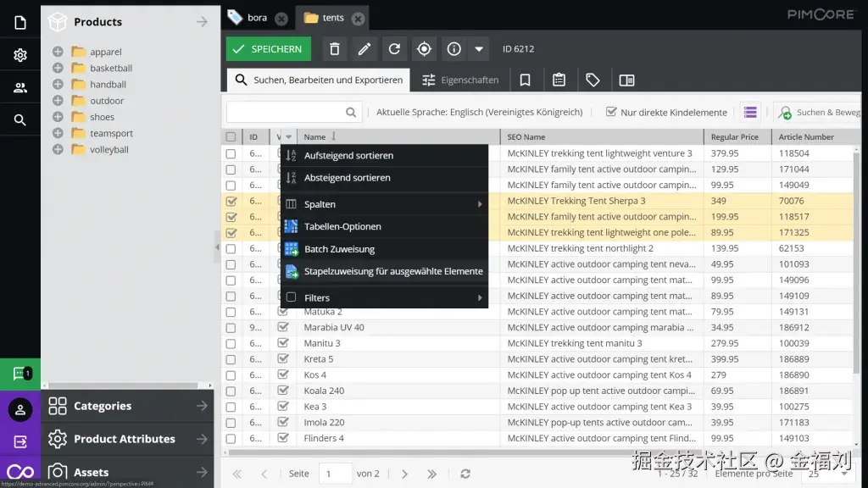This screenshot has height=488, width=868.
Task: Go to the first page arrow
Action: [237, 474]
